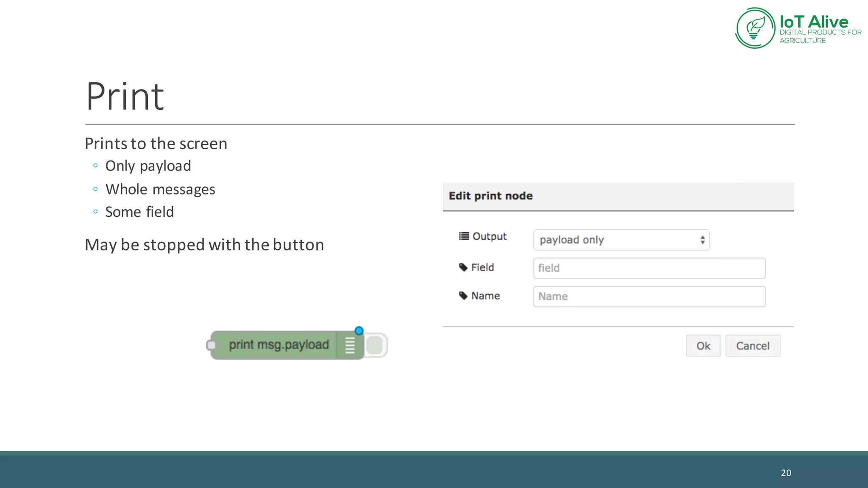Click the Cancel button in the dialog
868x488 pixels.
tap(753, 346)
